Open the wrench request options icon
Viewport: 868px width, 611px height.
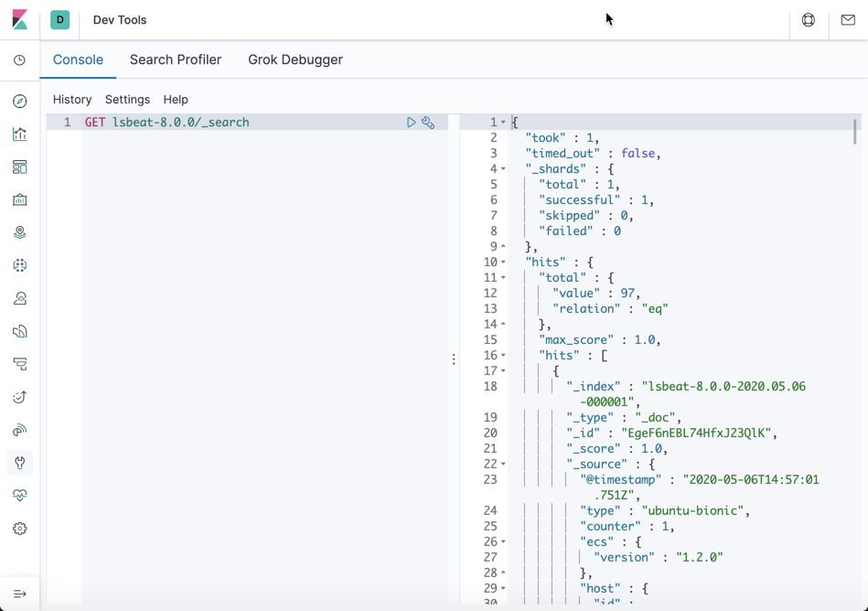click(x=428, y=123)
